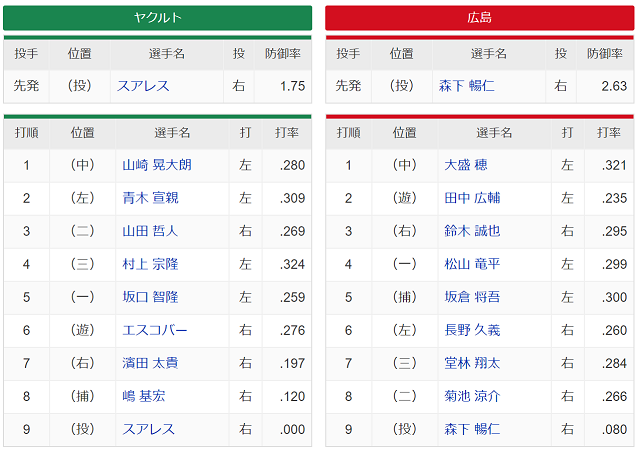The width and height of the screenshot is (640, 453).
Task: Open catcher 嶋 基宏 page
Action: point(144,396)
